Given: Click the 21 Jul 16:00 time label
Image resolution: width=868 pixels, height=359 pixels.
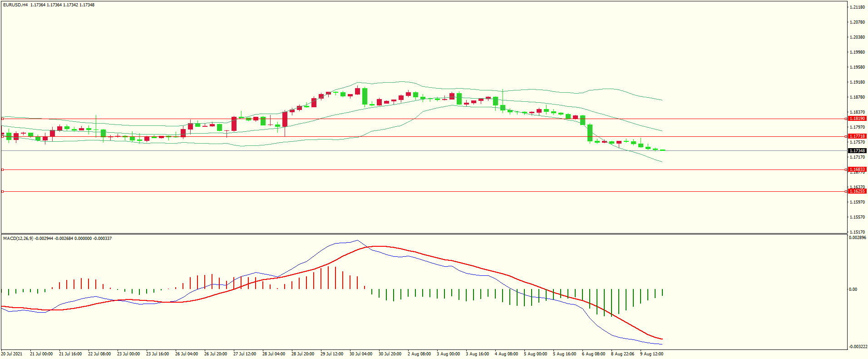Looking at the screenshot, I should (x=70, y=354).
